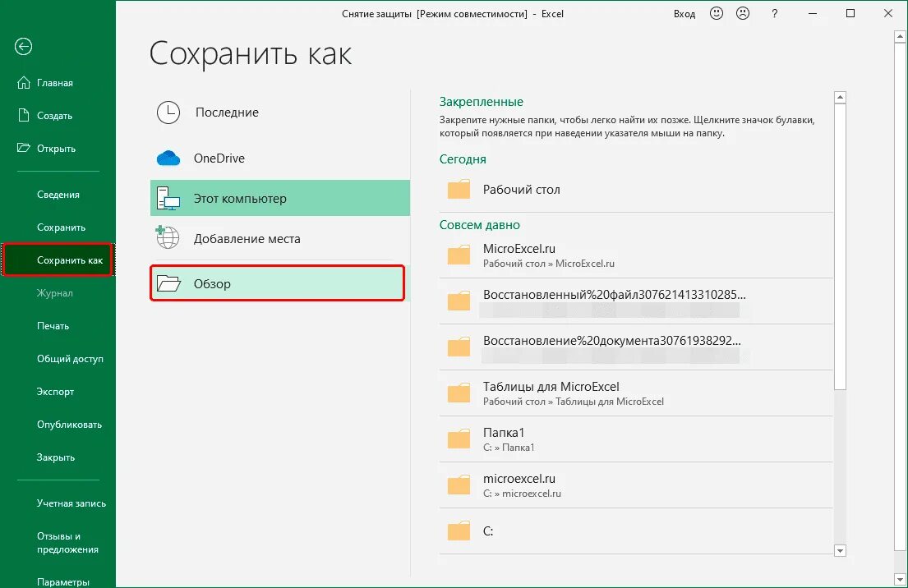Click the Open folder icon in the sidebar
Screen dimensions: 908x588
pos(23,148)
